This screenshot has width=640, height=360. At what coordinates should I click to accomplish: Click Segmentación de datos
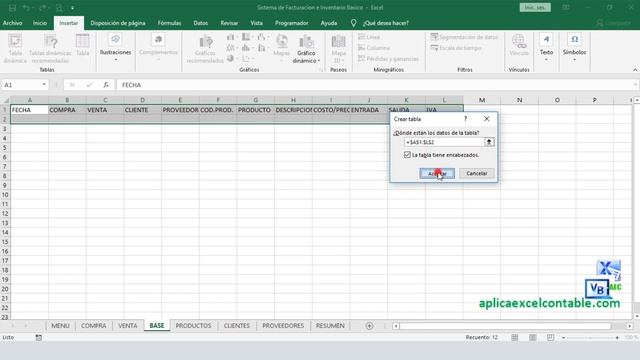(464, 37)
